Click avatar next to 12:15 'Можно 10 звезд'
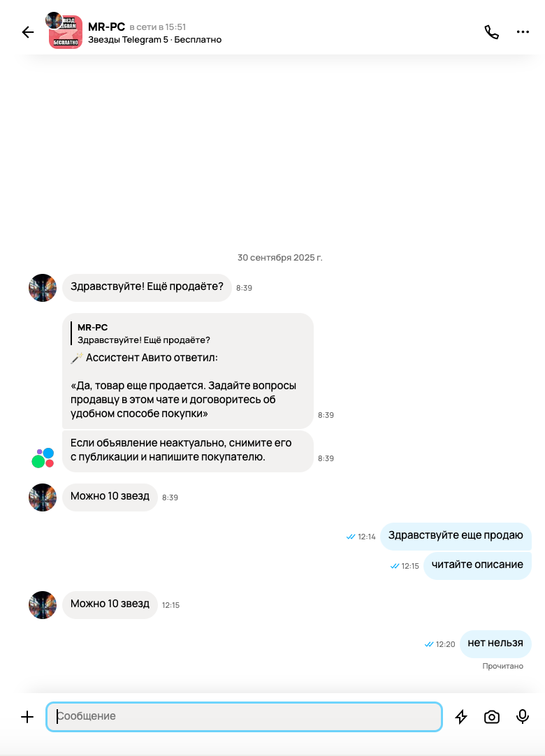545x756 pixels. [x=43, y=605]
